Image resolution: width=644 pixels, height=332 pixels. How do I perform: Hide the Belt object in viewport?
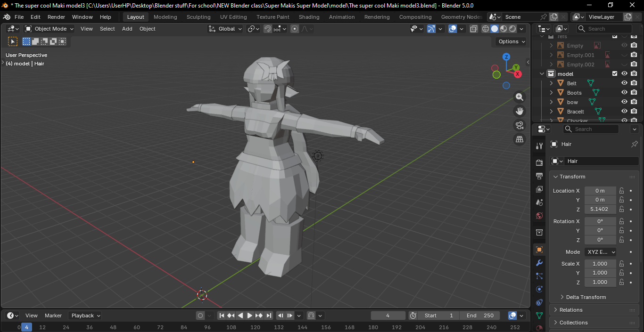[x=624, y=83]
